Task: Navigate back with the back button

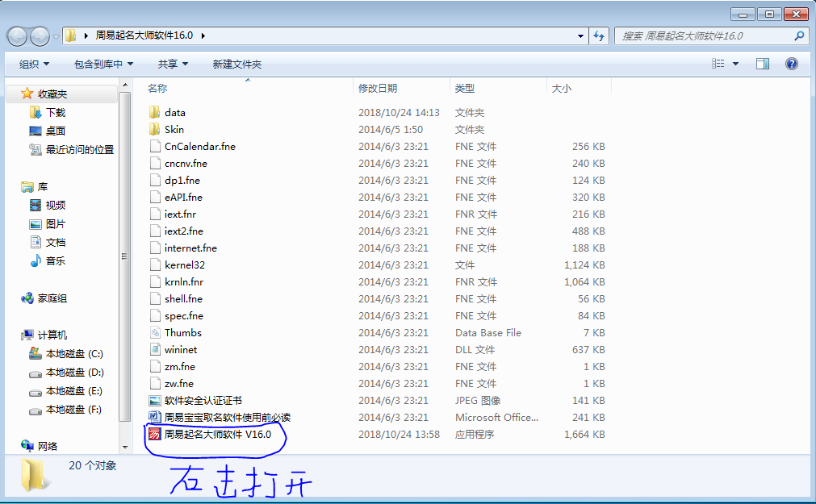Action: pos(18,35)
